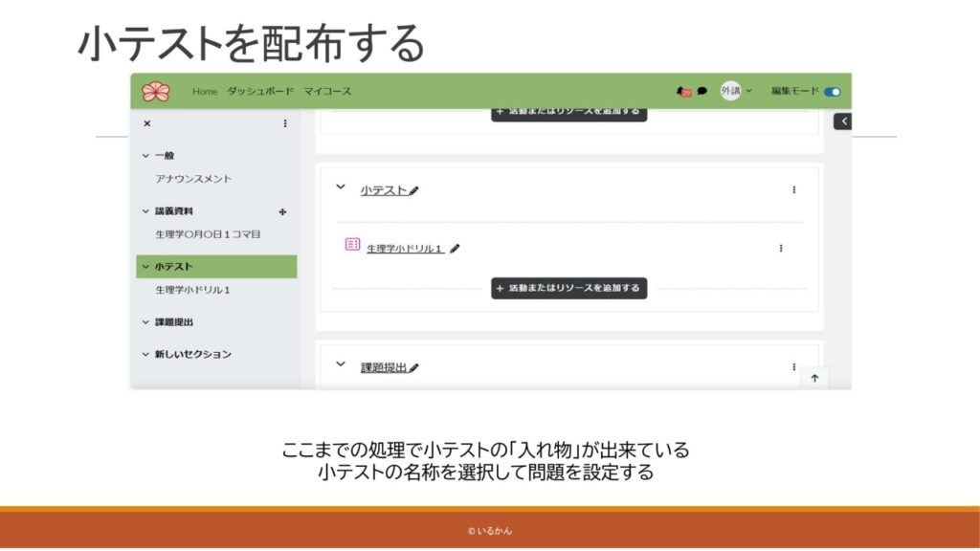Open the 生理学小ドリル1 quiz link
The image size is (980, 551).
coord(404,249)
